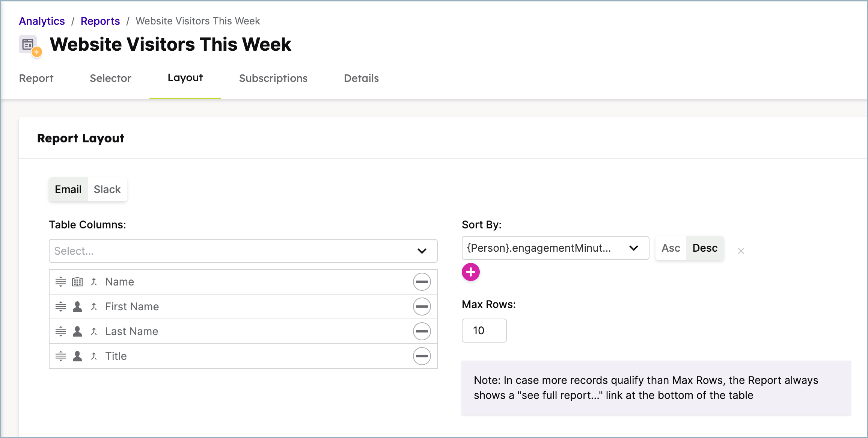Viewport: 868px width, 438px height.
Task: Switch to the Slack layout
Action: (x=107, y=189)
